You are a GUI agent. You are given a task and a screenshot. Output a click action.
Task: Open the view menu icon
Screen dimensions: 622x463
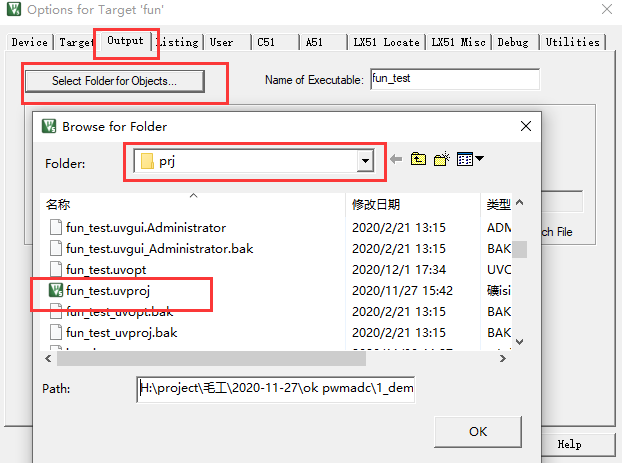pyautogui.click(x=465, y=159)
